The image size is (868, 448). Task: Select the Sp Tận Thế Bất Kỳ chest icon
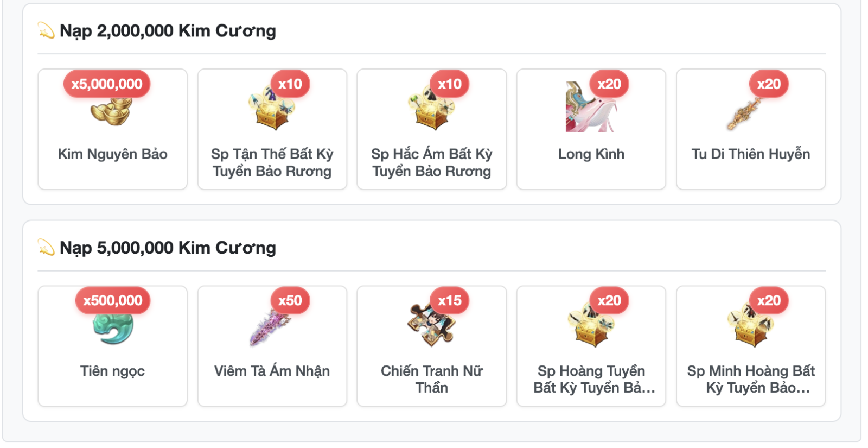click(272, 108)
